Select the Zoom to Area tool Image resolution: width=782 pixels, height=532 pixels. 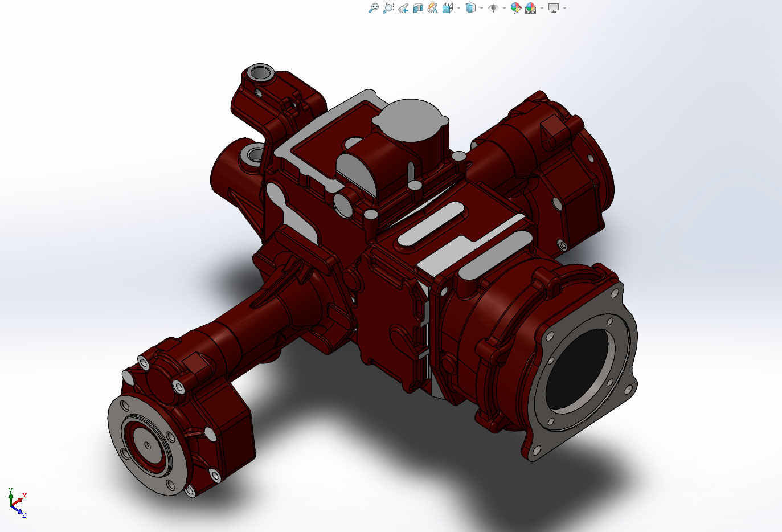click(x=388, y=8)
